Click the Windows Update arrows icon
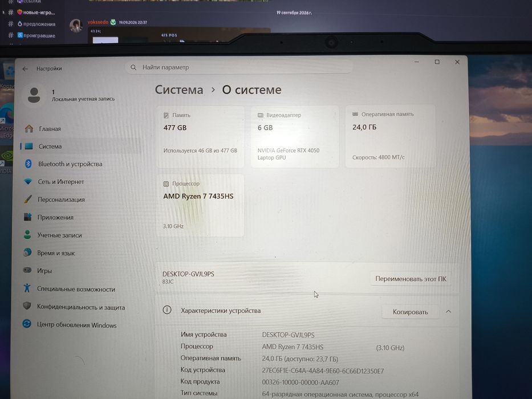The width and height of the screenshot is (532, 399). pos(27,324)
